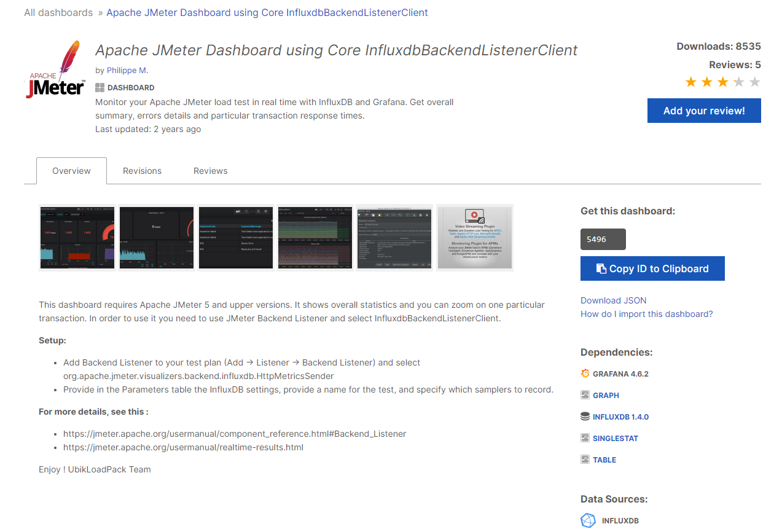Open the first dashboard screenshot thumbnail

pyautogui.click(x=77, y=237)
